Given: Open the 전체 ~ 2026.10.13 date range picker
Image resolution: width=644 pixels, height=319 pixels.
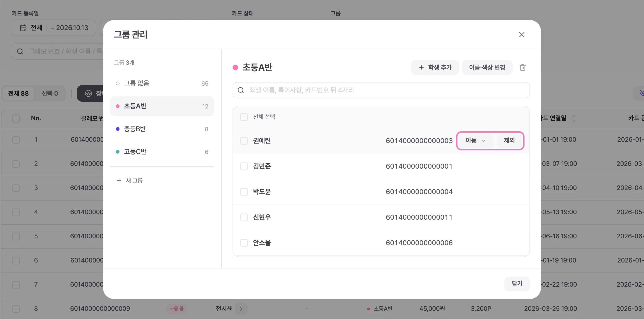Looking at the screenshot, I should click(x=54, y=28).
